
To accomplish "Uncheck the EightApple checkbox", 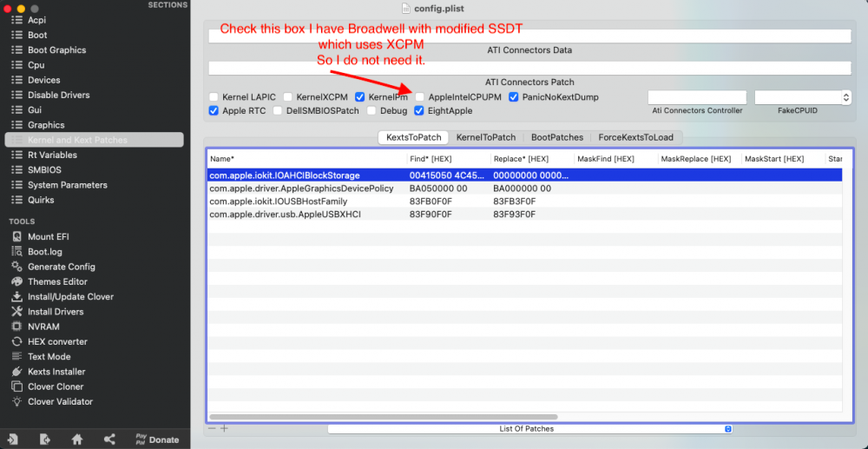I will (x=419, y=110).
